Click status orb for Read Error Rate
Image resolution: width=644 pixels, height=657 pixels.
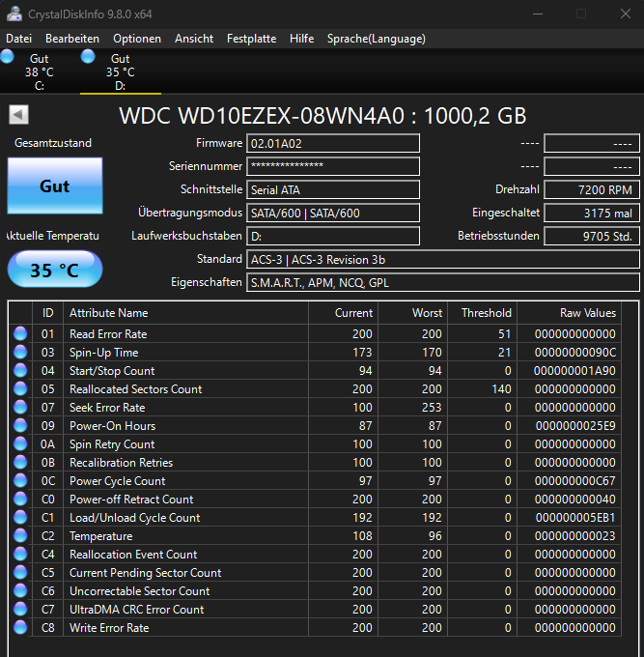click(20, 334)
